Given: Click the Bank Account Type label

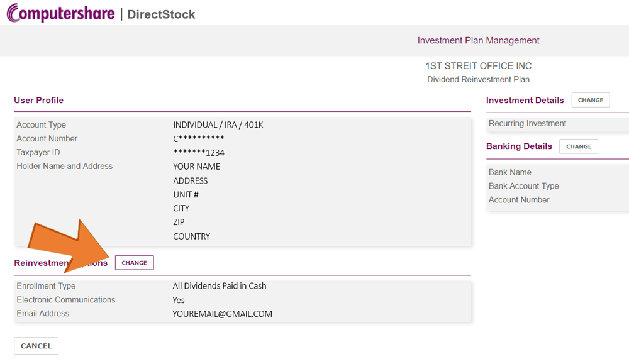Looking at the screenshot, I should [x=523, y=186].
